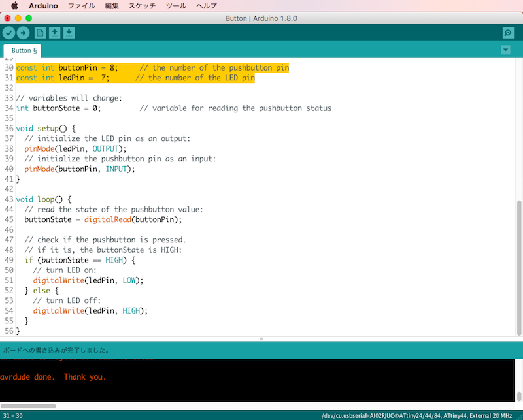Image resolution: width=523 pixels, height=420 pixels.
Task: Create a new sketch with the New icon
Action: 40,33
